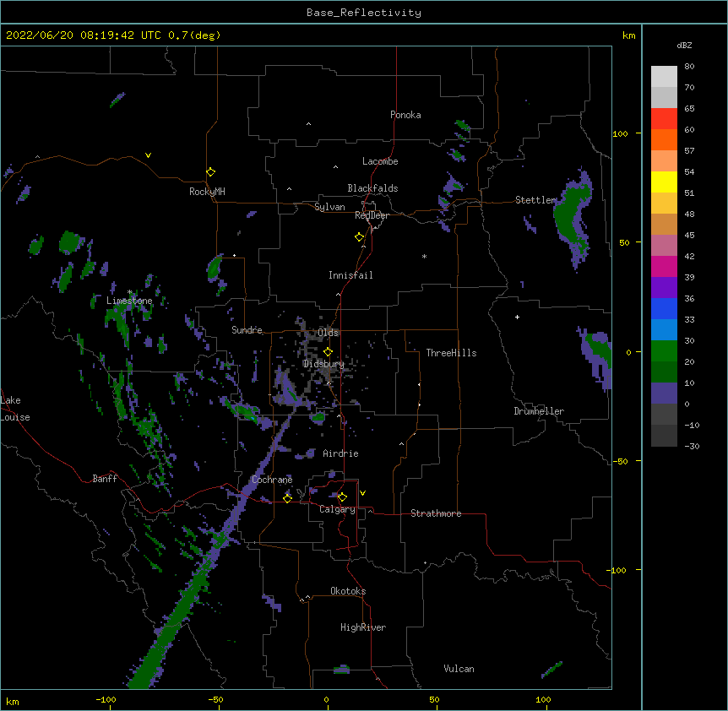The image size is (728, 711).
Task: Click the yellow diamond marker above the Calgary label
Action: tap(342, 497)
